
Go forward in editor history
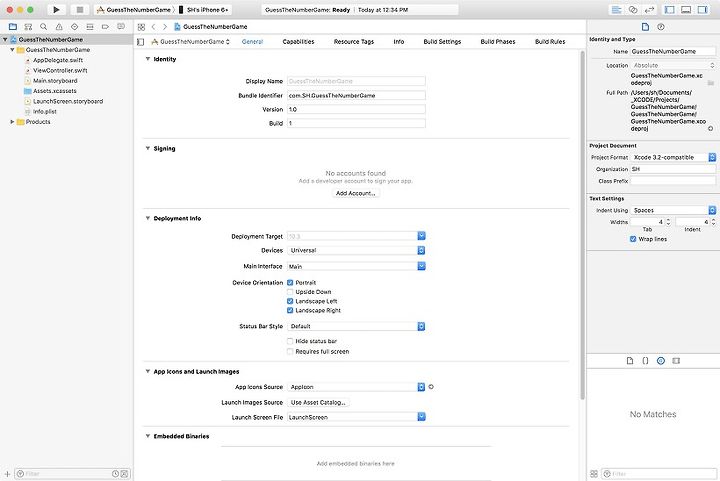point(165,27)
